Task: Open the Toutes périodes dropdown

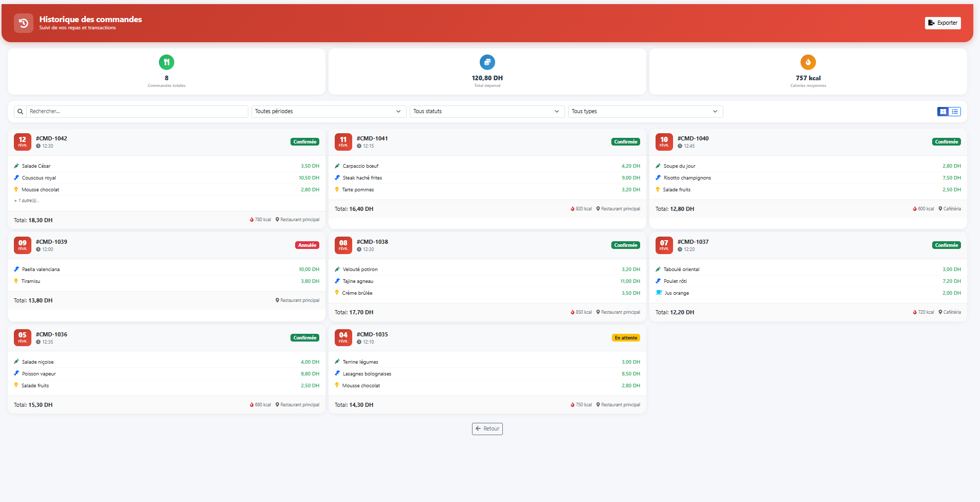Action: pyautogui.click(x=328, y=112)
